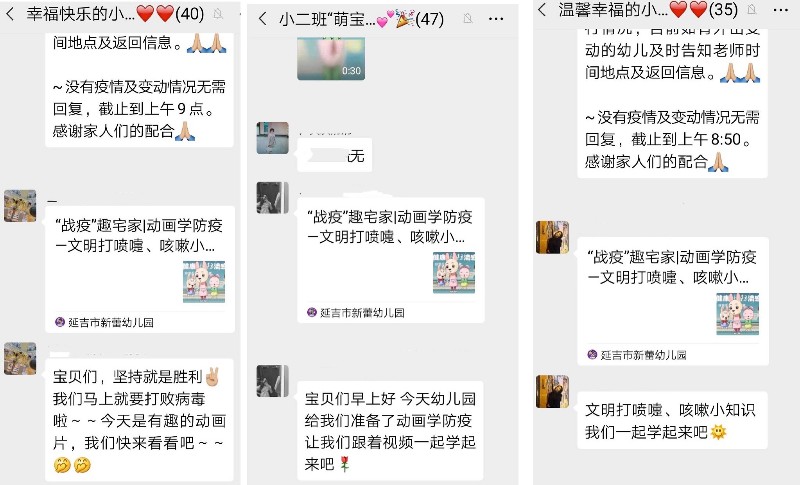
Task: Open more options in the 小二班 (47) chat
Action: [496, 19]
